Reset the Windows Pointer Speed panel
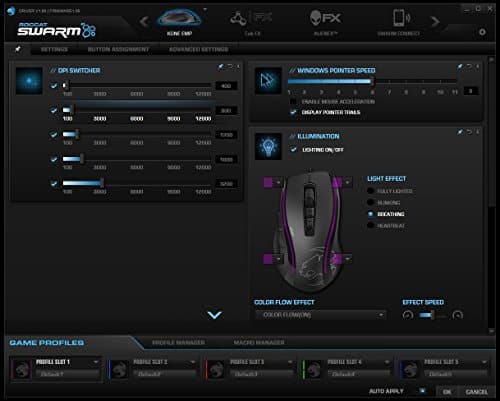The height and width of the screenshot is (401, 500). [469, 66]
